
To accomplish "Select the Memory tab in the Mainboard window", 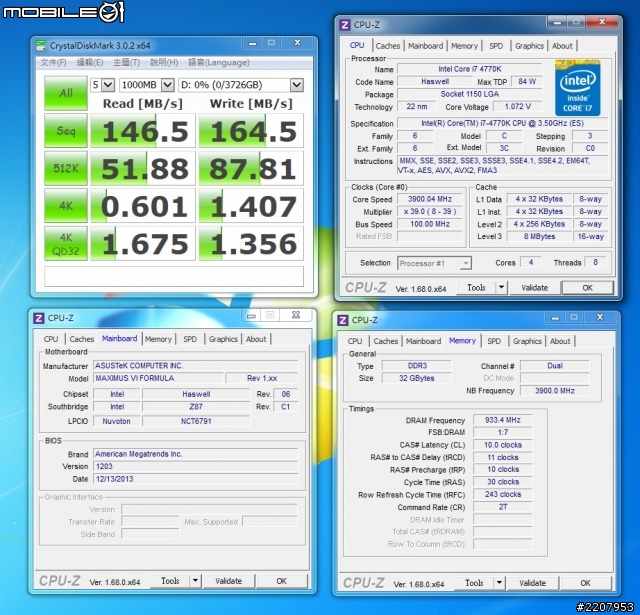I will [158, 339].
